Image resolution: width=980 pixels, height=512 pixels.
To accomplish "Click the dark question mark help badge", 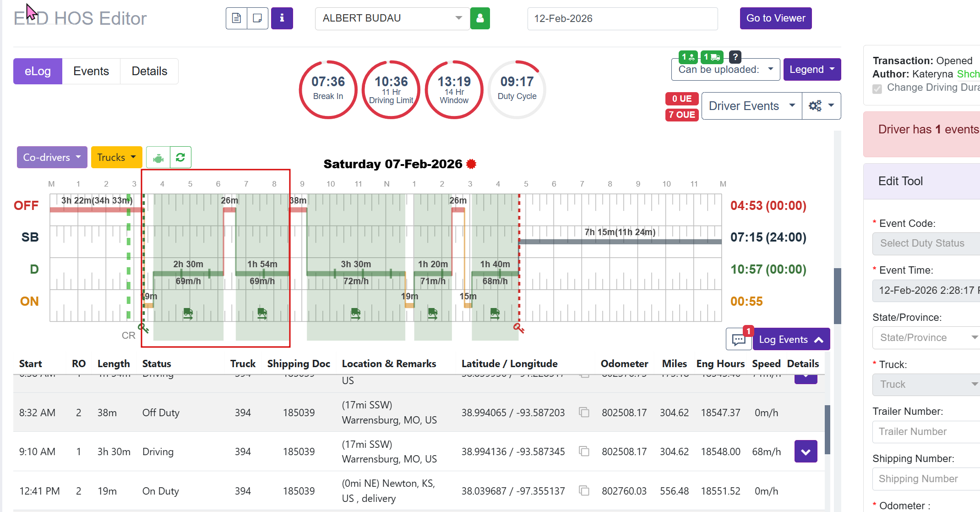I will click(x=735, y=57).
